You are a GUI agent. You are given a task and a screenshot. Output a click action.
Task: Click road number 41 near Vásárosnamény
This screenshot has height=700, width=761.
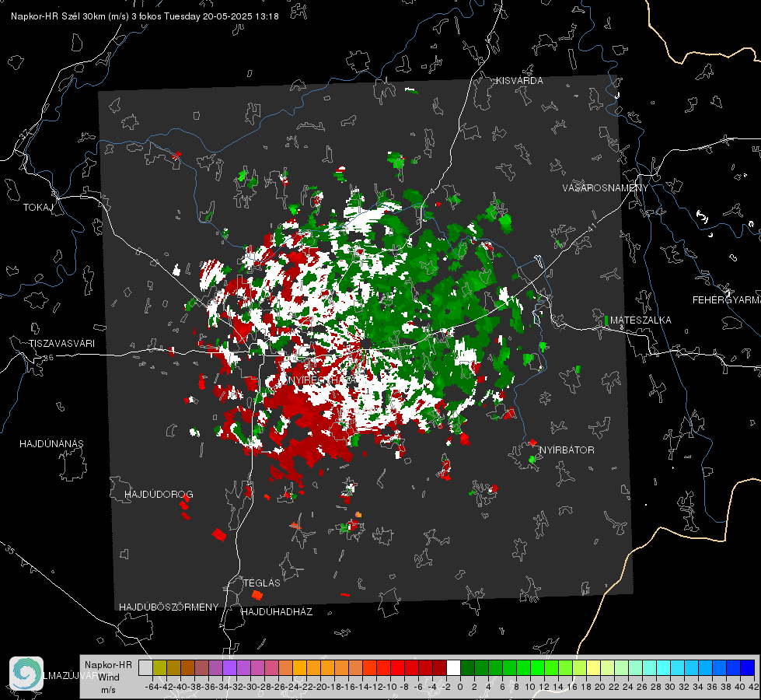click(591, 229)
